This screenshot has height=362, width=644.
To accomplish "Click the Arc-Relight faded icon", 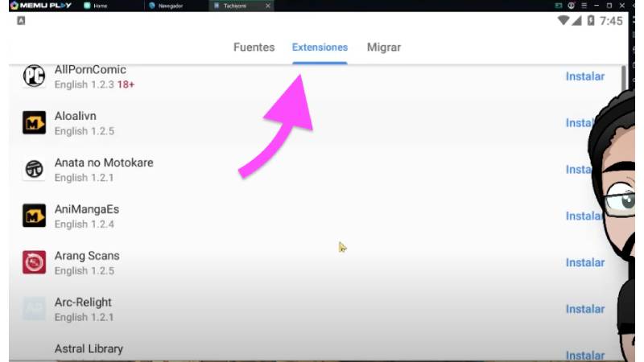I will click(x=34, y=309).
